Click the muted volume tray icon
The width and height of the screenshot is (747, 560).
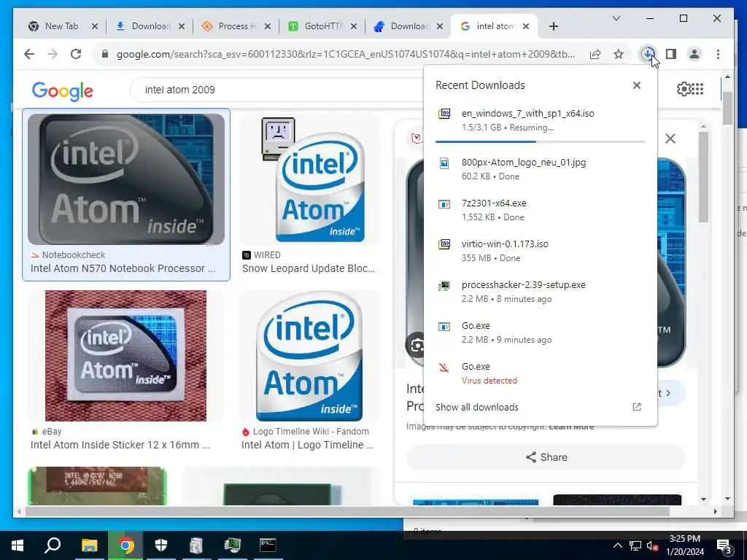click(x=652, y=545)
